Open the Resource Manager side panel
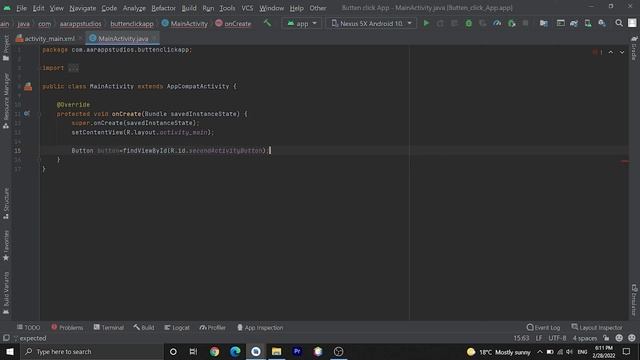The height and width of the screenshot is (360, 640). coord(6,101)
